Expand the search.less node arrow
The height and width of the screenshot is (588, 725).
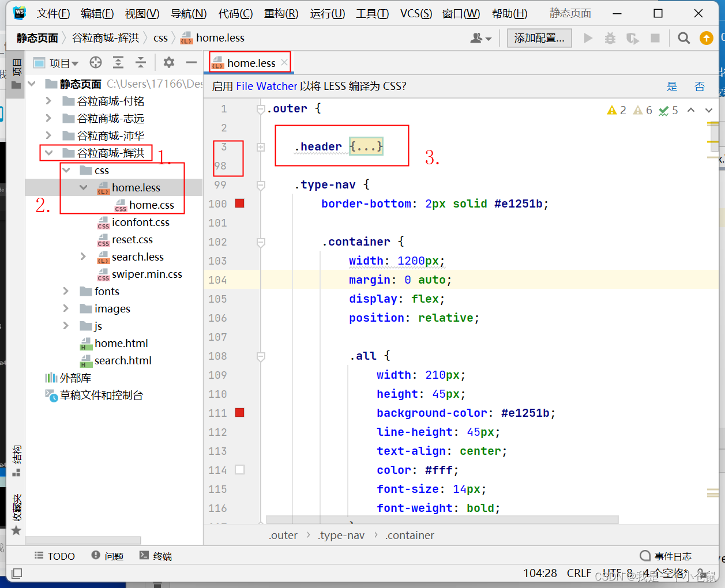[x=83, y=257]
